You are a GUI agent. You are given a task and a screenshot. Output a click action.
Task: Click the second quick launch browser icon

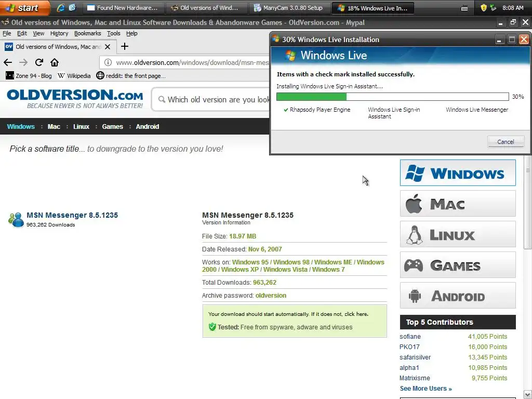[72, 8]
